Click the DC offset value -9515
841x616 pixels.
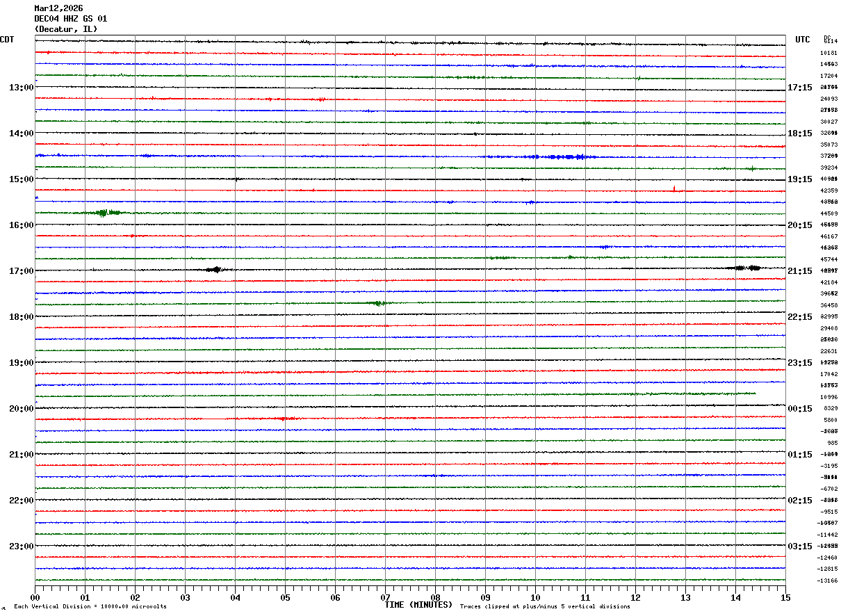828,512
